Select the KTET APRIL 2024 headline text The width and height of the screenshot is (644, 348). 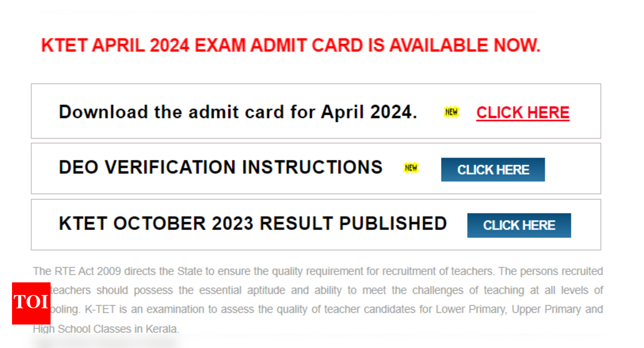290,45
